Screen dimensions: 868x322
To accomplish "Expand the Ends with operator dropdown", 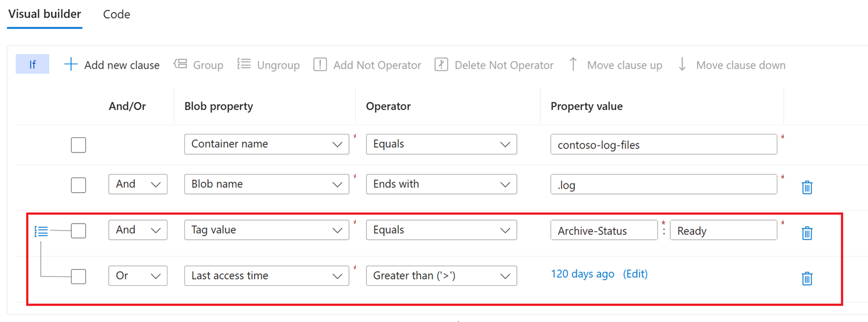I will pos(441,184).
